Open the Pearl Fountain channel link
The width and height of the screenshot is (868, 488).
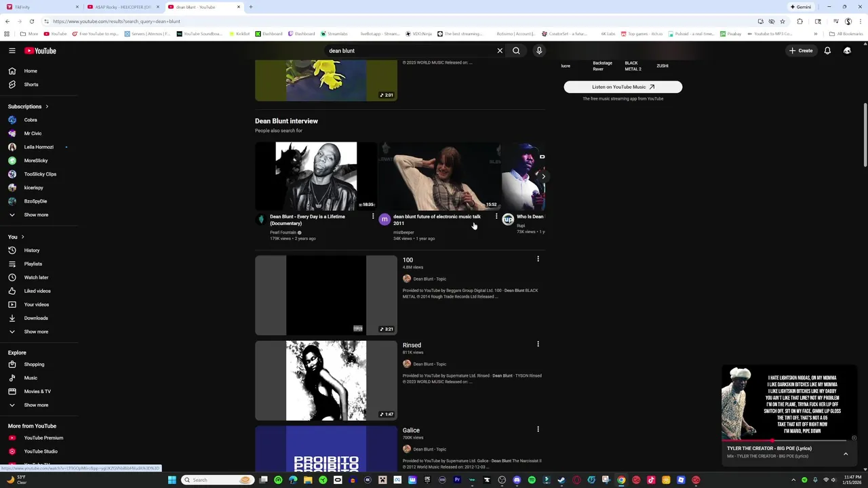283,232
